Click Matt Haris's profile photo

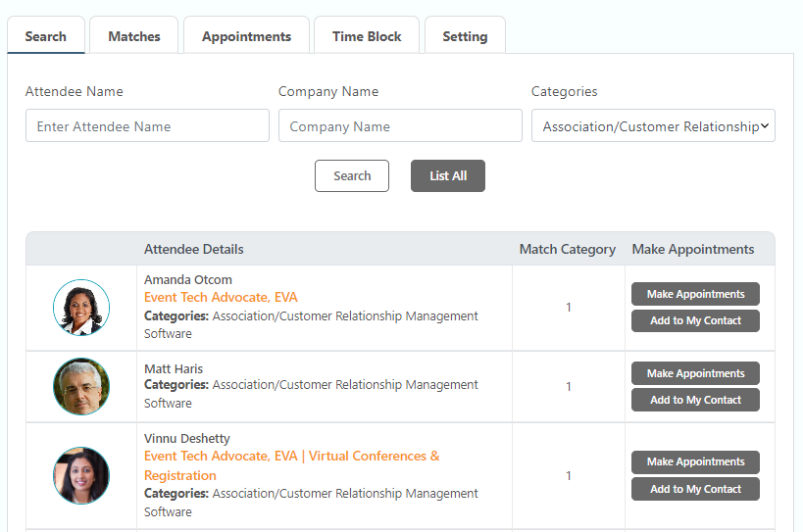(x=81, y=386)
